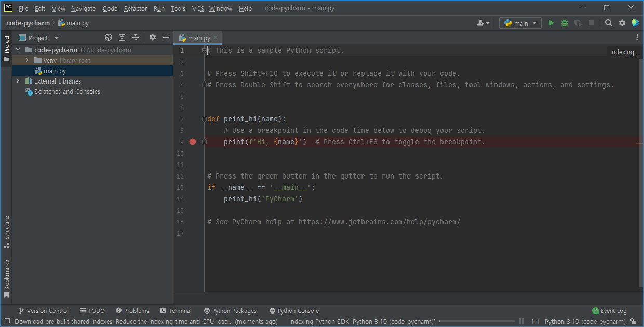Open Version Control tool window
The width and height of the screenshot is (644, 327).
[44, 311]
